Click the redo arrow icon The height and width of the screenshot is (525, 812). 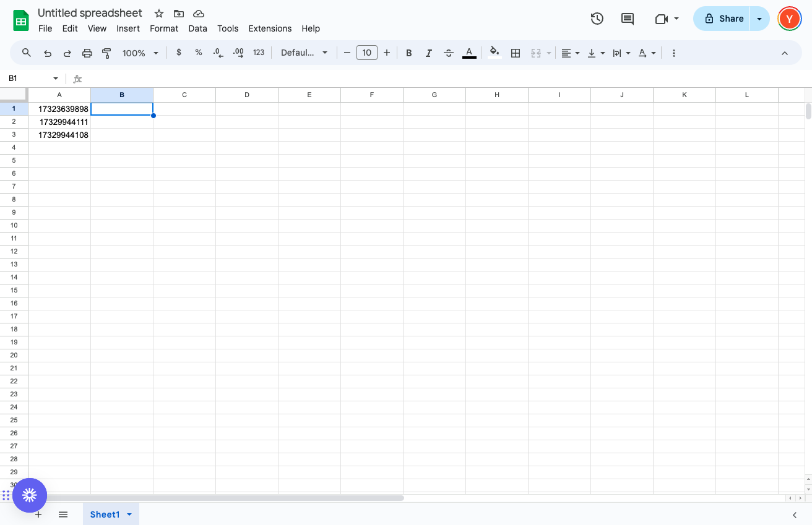67,53
